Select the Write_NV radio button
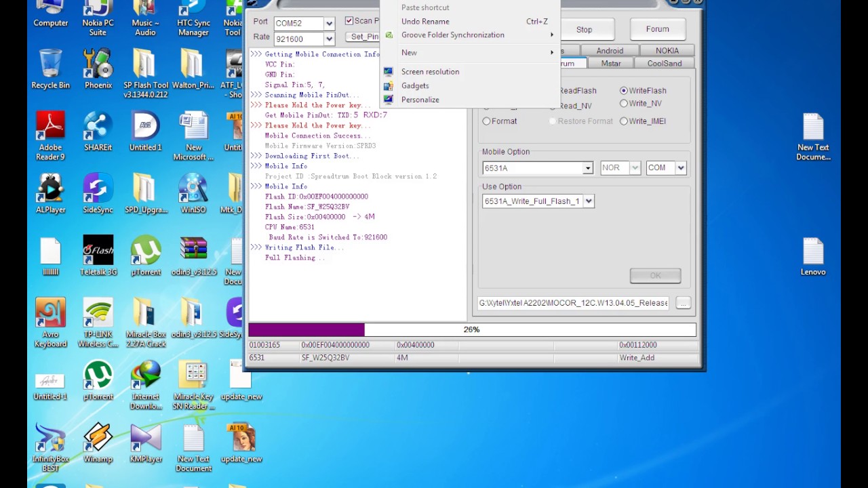868x488 pixels. pos(624,103)
